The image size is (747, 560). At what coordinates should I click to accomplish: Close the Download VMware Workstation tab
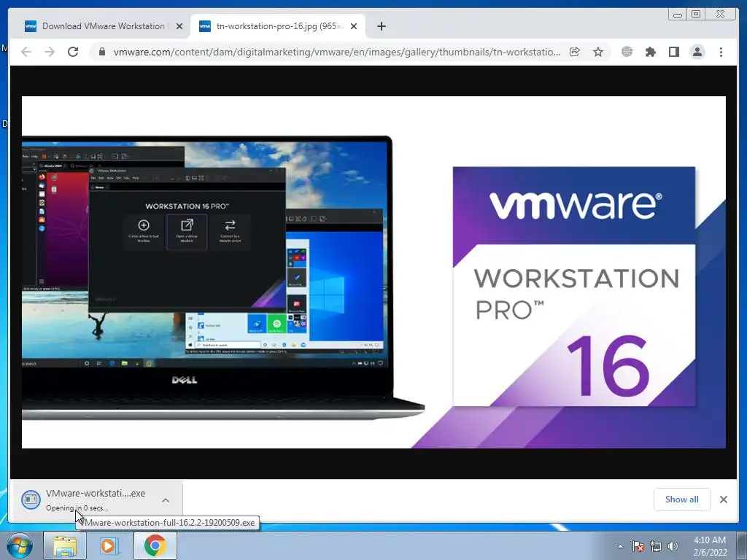point(179,26)
